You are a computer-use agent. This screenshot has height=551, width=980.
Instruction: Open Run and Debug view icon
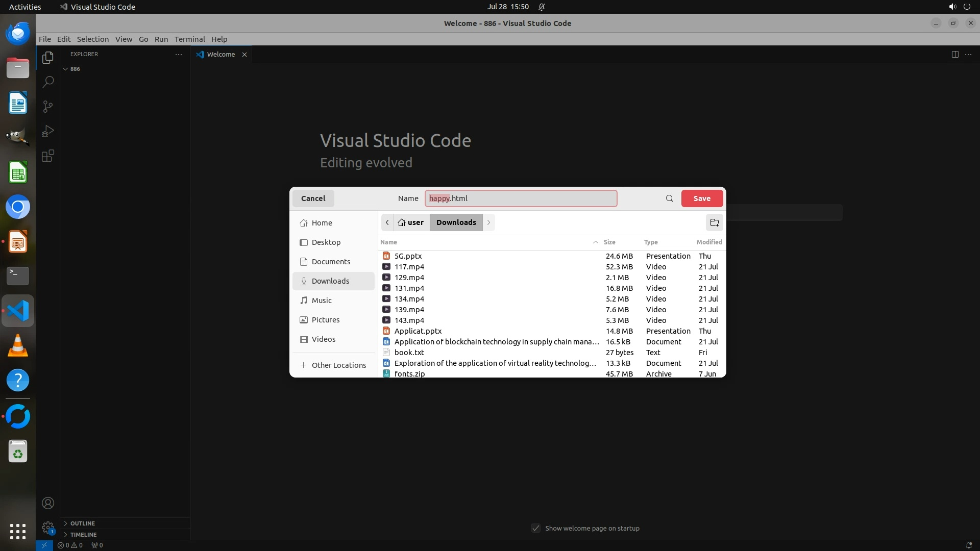coord(47,131)
